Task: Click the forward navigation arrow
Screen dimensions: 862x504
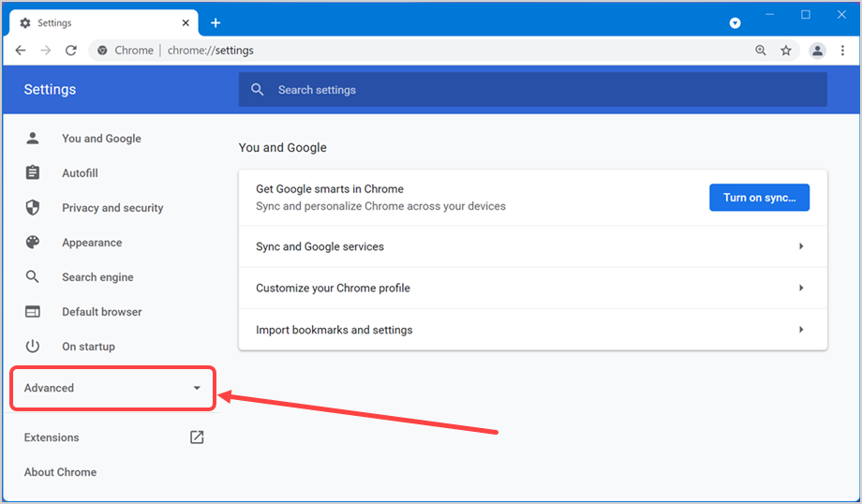Action: pyautogui.click(x=46, y=51)
